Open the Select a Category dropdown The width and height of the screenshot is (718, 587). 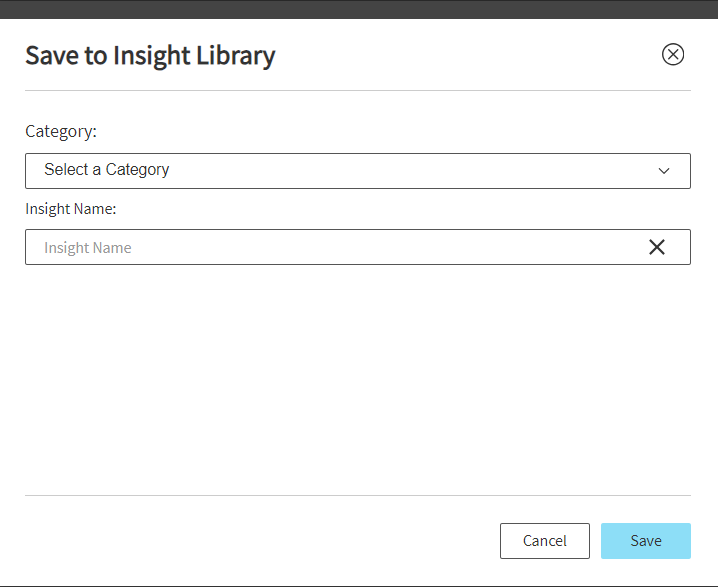coord(358,171)
